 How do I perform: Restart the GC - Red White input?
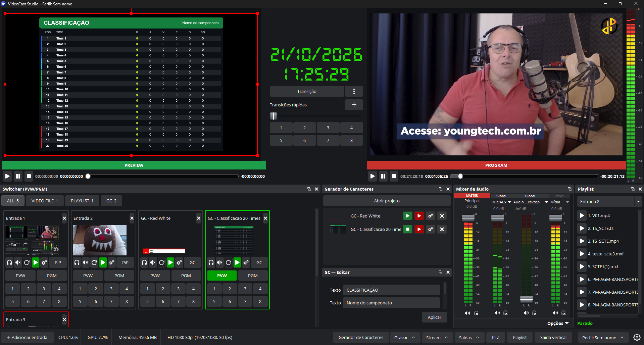162,262
